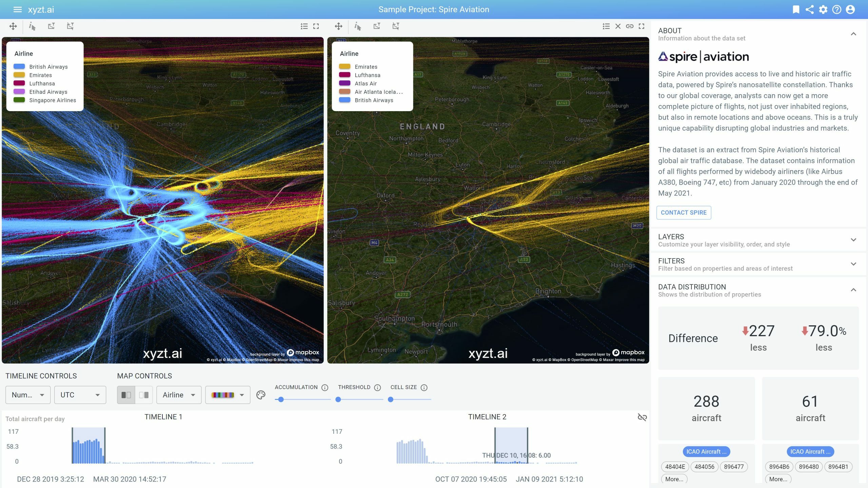The image size is (868, 488).
Task: Drag the Threshold slider control
Action: pos(339,399)
